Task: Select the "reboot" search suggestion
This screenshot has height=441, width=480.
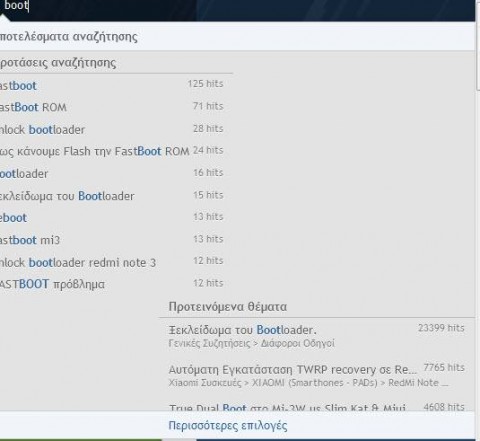Action: tap(112, 218)
